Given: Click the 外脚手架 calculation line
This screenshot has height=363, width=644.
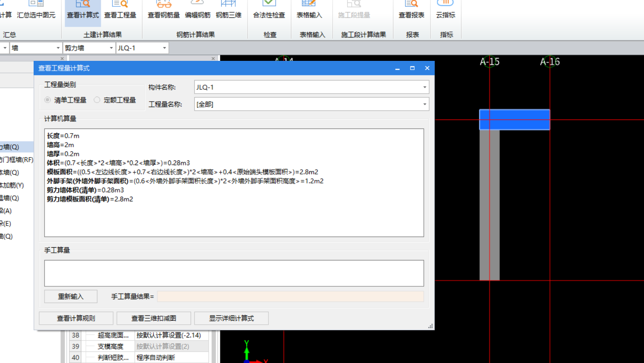Looking at the screenshot, I should coord(185,181).
